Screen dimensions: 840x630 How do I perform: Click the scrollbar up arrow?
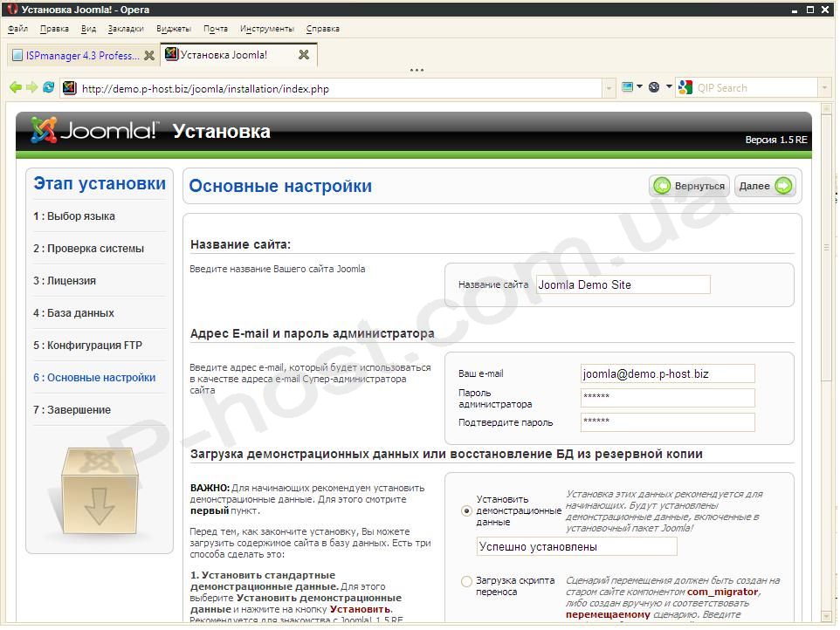(x=826, y=109)
